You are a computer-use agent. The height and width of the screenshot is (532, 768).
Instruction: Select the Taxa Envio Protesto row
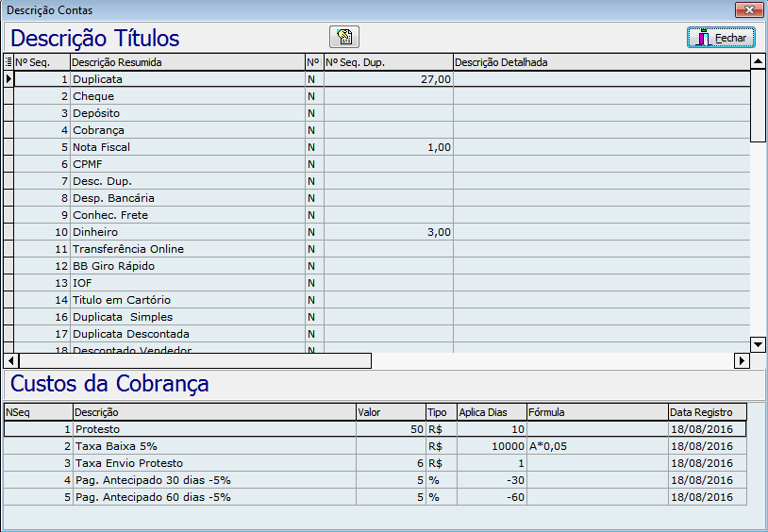[376, 463]
